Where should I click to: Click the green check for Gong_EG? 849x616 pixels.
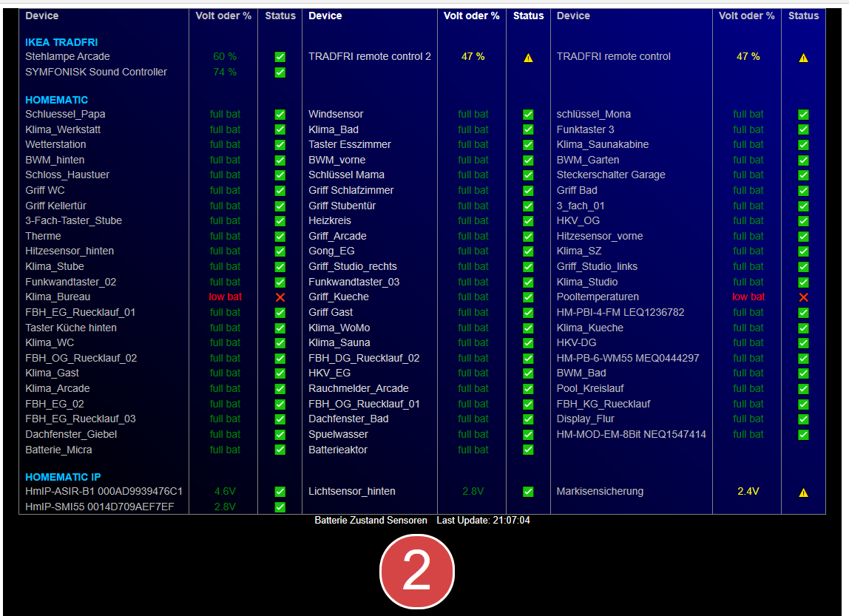point(528,251)
